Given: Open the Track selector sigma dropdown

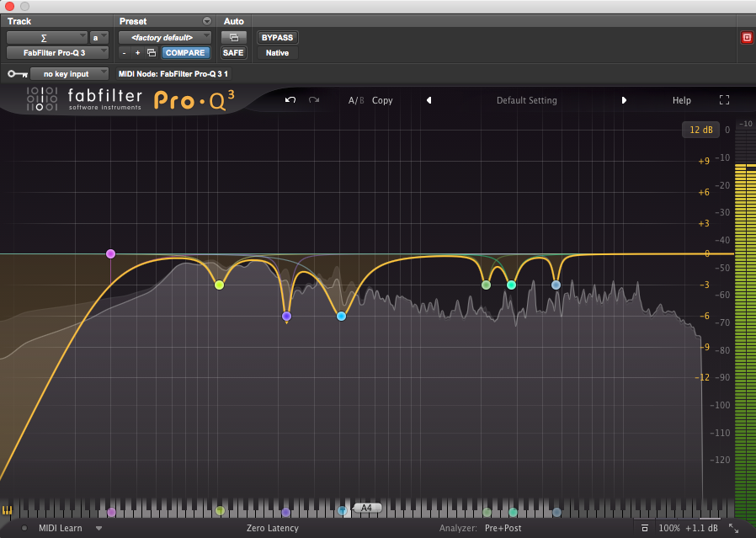Looking at the screenshot, I should tap(47, 38).
